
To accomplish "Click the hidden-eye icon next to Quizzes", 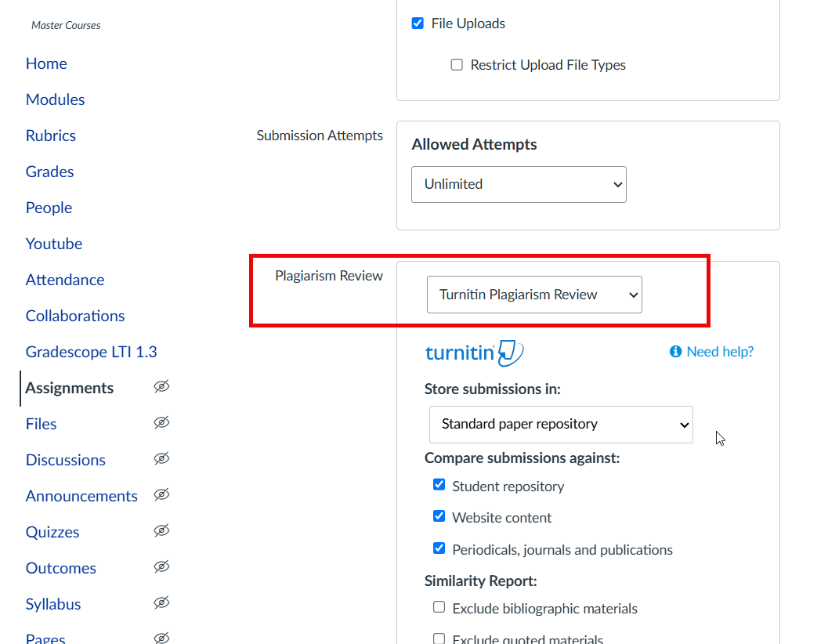I will click(x=161, y=531).
